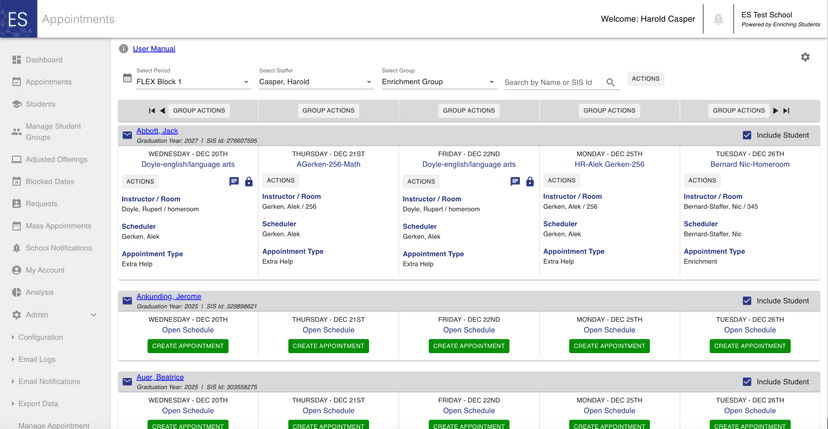Click lock icon on Wednesday Dec 20th appointment
This screenshot has width=828, height=429.
249,182
